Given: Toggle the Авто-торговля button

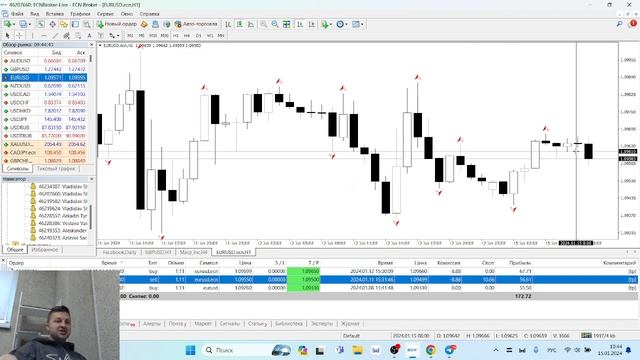Looking at the screenshot, I should click(x=196, y=24).
